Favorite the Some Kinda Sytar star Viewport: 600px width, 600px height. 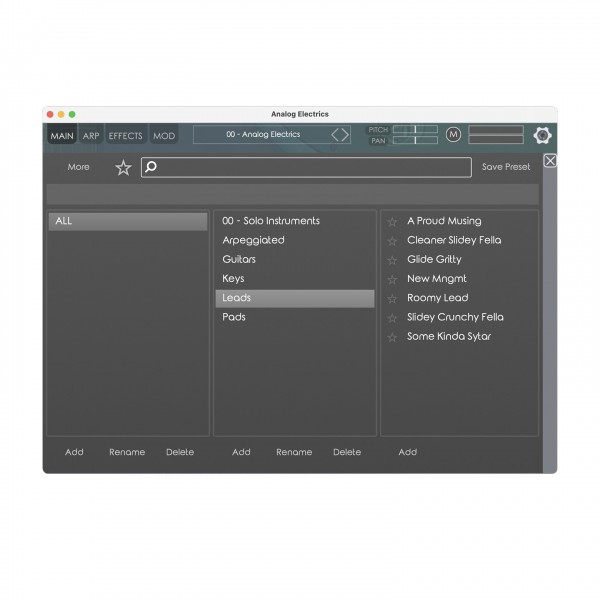(392, 338)
